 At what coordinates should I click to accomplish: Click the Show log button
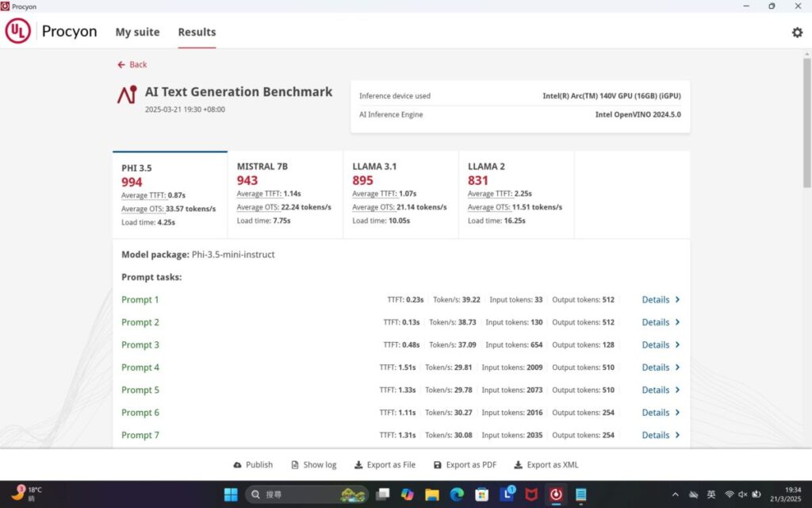pyautogui.click(x=314, y=465)
